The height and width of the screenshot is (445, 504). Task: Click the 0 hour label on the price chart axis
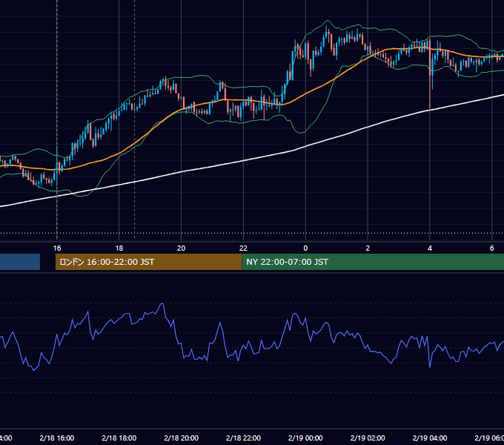pos(305,248)
